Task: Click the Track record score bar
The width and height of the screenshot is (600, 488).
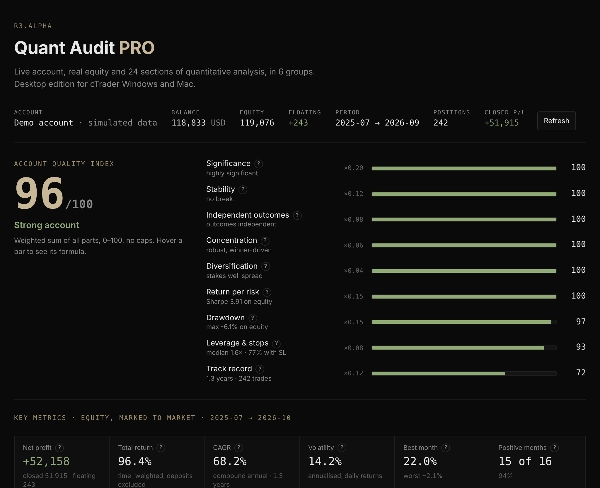Action: click(x=464, y=373)
